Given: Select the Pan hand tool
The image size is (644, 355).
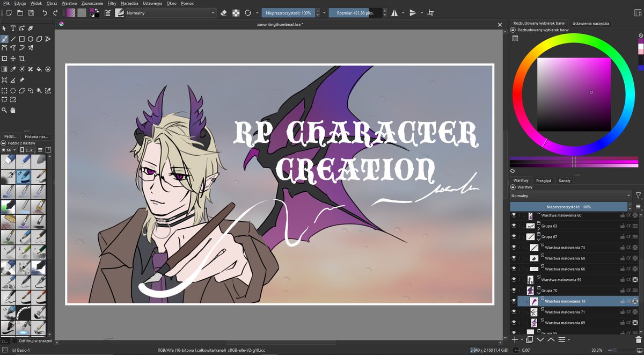Looking at the screenshot, I should [x=13, y=110].
